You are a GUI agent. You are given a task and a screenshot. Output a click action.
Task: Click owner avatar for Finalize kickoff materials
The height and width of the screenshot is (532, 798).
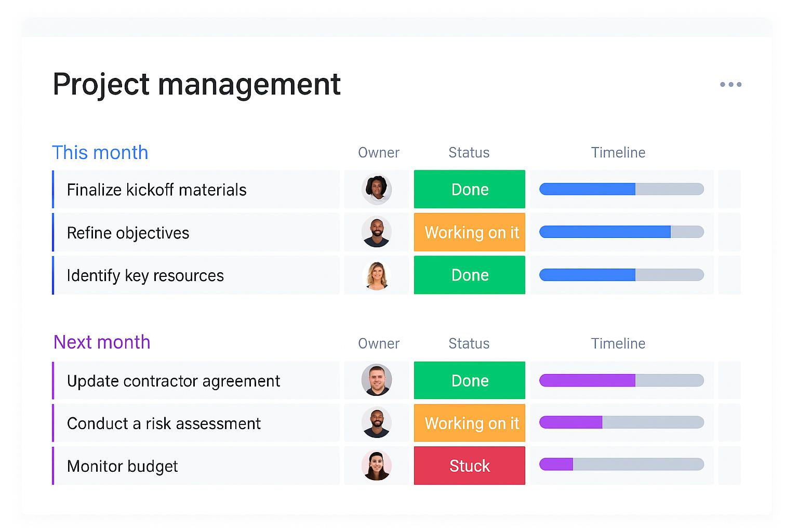[x=377, y=189]
